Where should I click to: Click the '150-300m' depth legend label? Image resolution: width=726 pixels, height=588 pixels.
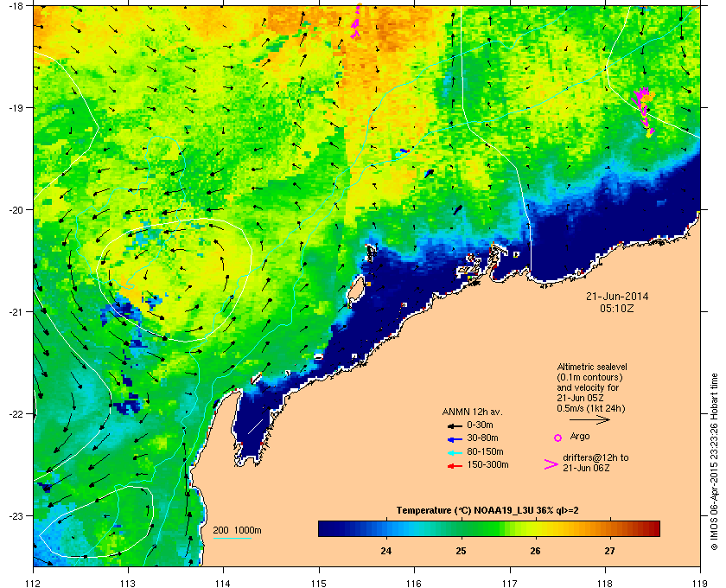pos(487,464)
